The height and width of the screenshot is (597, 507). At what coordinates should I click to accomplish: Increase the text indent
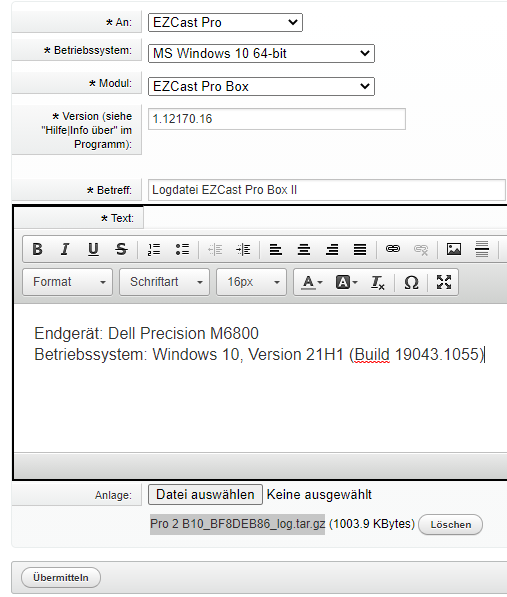(x=243, y=249)
